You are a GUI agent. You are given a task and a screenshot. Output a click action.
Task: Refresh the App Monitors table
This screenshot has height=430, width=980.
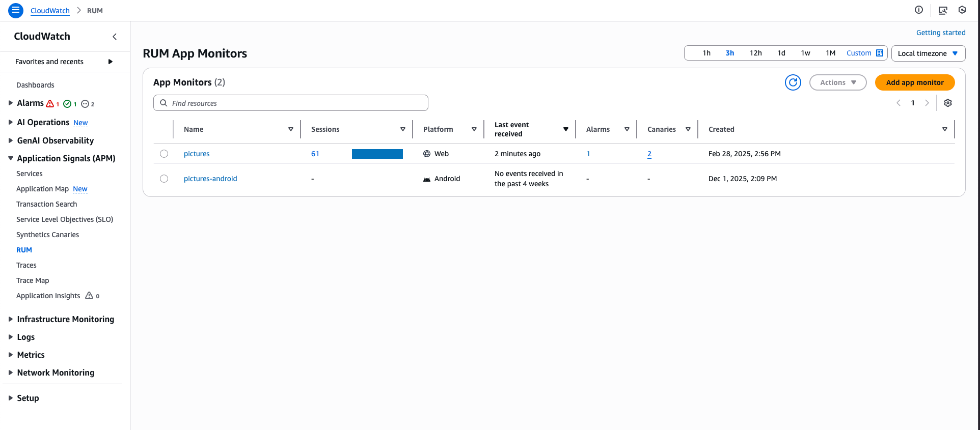tap(793, 82)
